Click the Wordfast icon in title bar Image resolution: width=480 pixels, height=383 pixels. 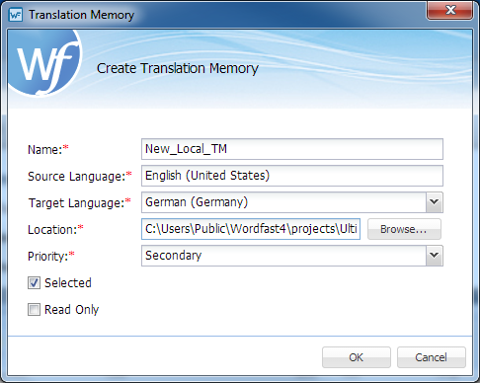click(x=16, y=15)
